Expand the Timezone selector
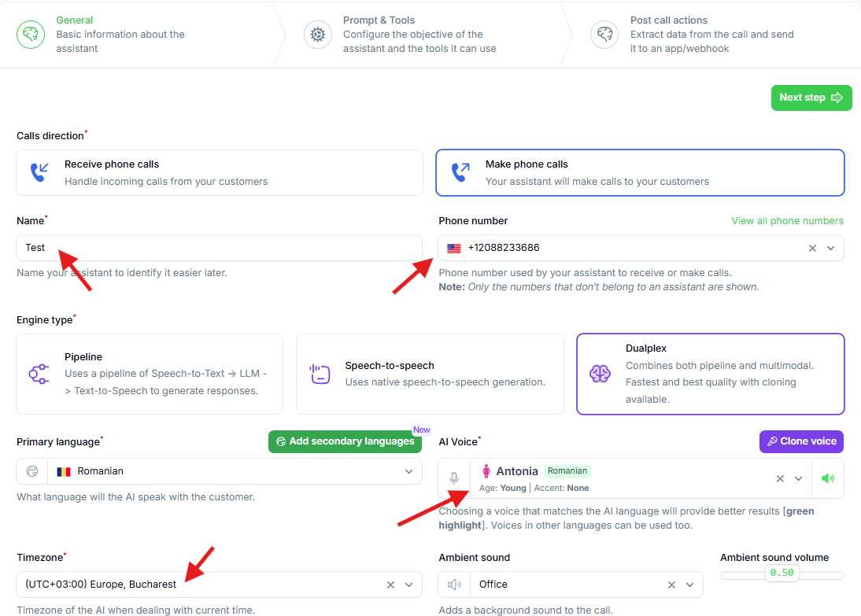This screenshot has width=861, height=616. tap(408, 584)
